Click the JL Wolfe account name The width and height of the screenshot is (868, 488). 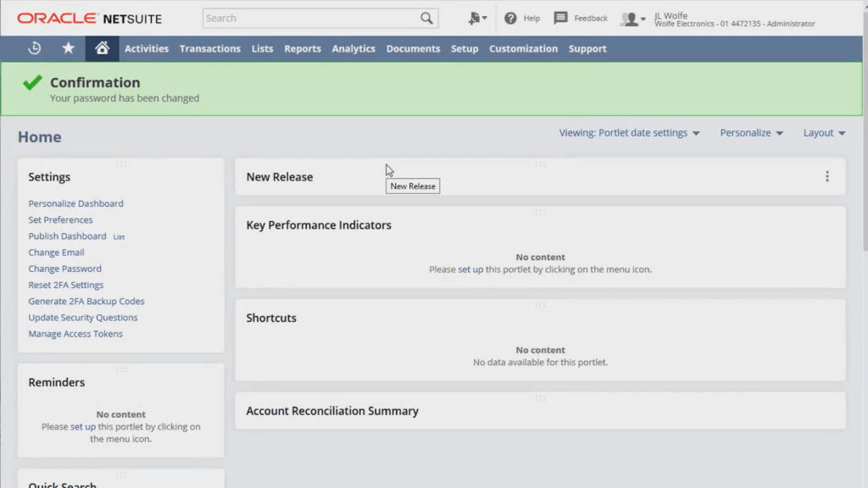[x=671, y=15]
